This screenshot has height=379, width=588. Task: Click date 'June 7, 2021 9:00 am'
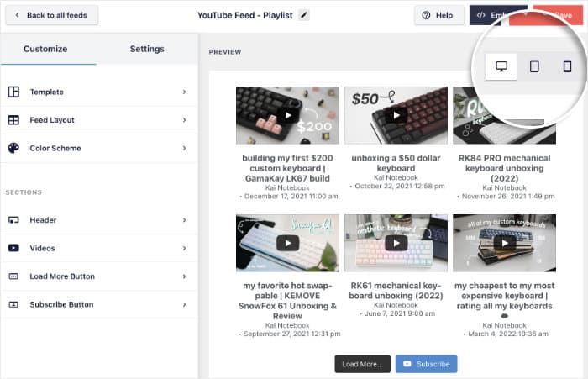(399, 313)
